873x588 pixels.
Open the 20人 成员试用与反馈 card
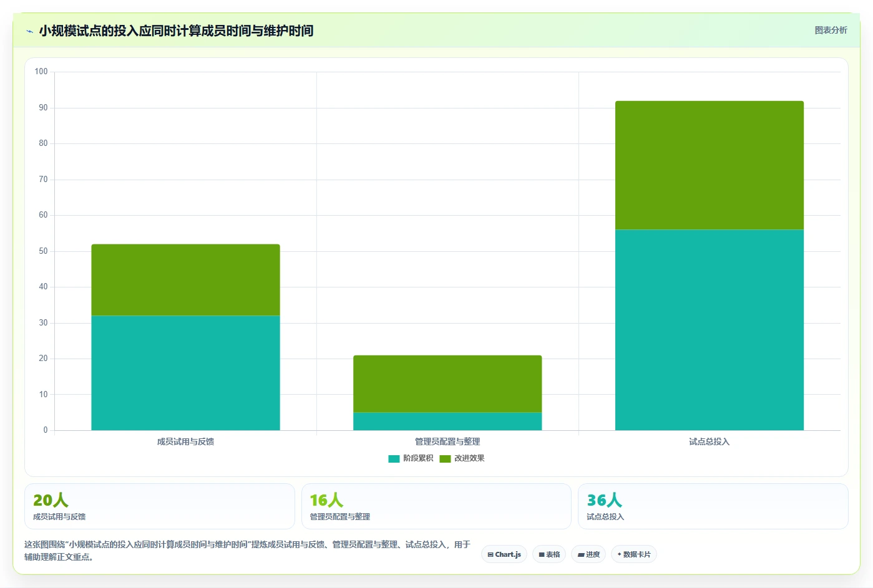click(160, 506)
